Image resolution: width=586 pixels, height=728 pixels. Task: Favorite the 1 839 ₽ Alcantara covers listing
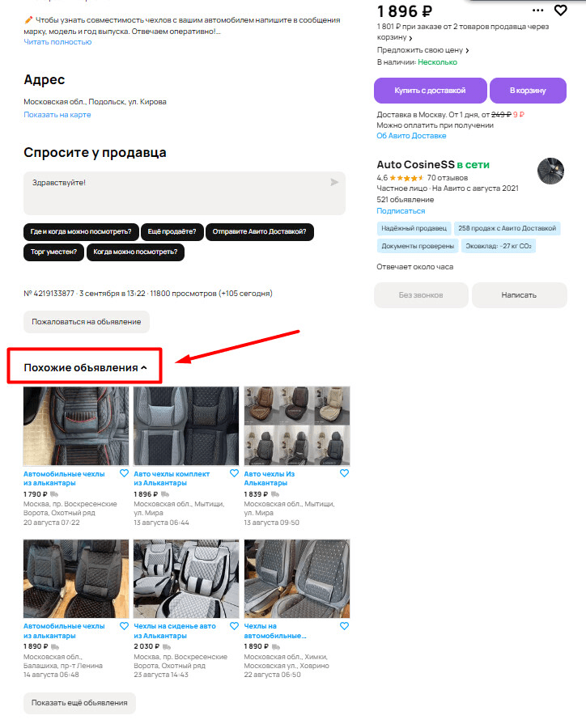coord(344,473)
